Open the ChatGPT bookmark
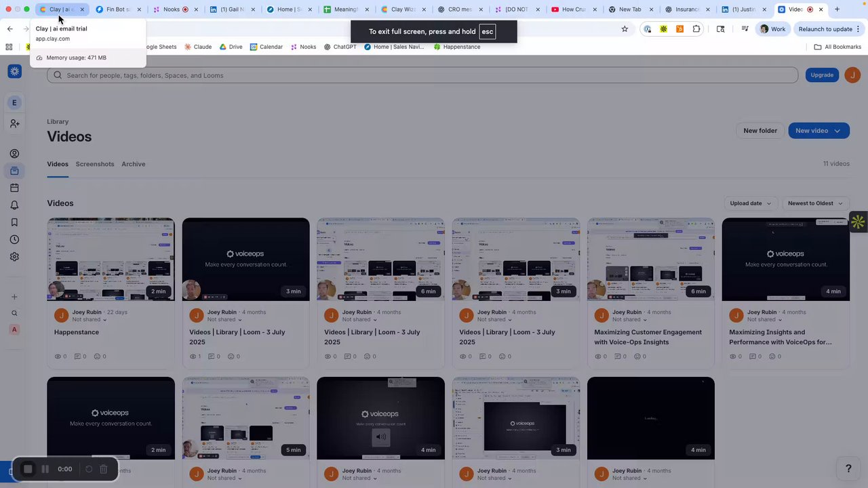The image size is (868, 488). (340, 47)
